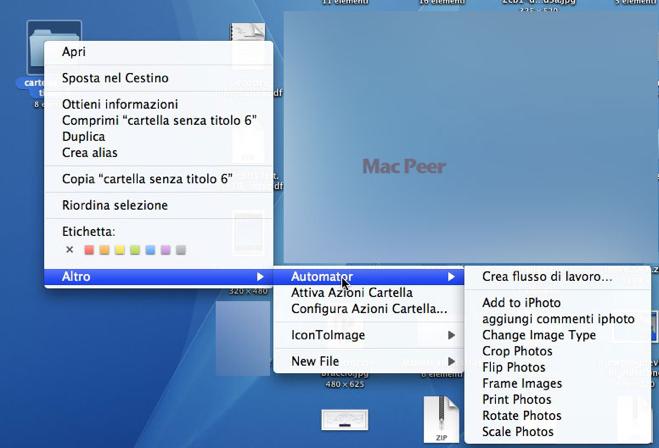Select the small white thumbnail left of ZIP
The height and width of the screenshot is (448, 659).
(345, 420)
